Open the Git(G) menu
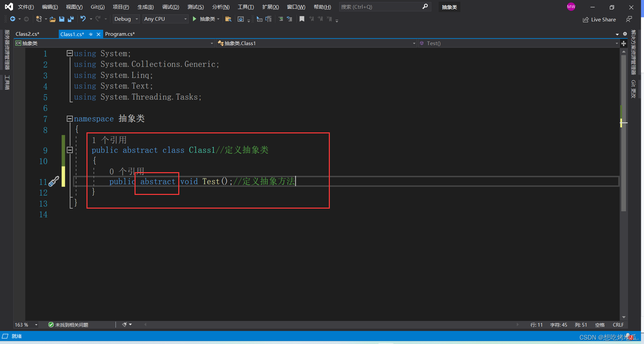 (x=98, y=7)
